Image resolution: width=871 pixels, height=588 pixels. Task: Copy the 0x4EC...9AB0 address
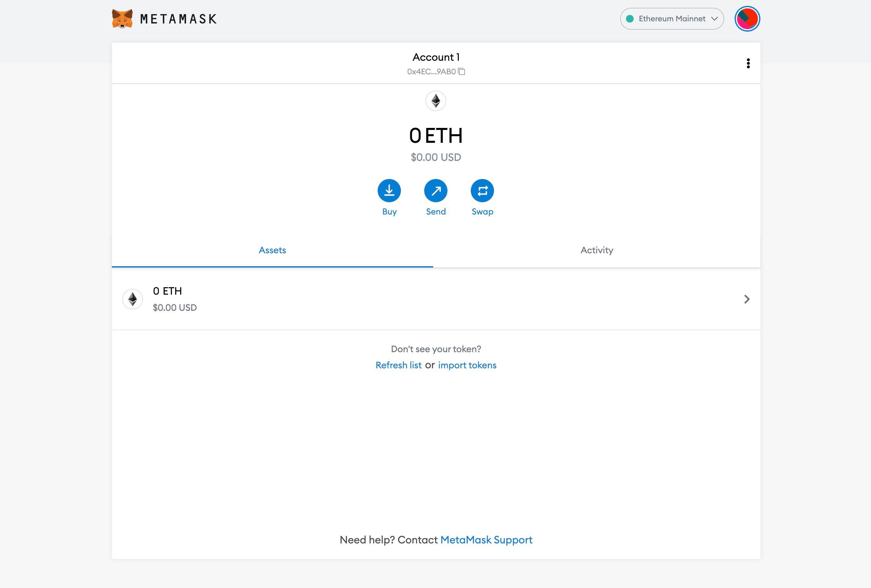436,71
